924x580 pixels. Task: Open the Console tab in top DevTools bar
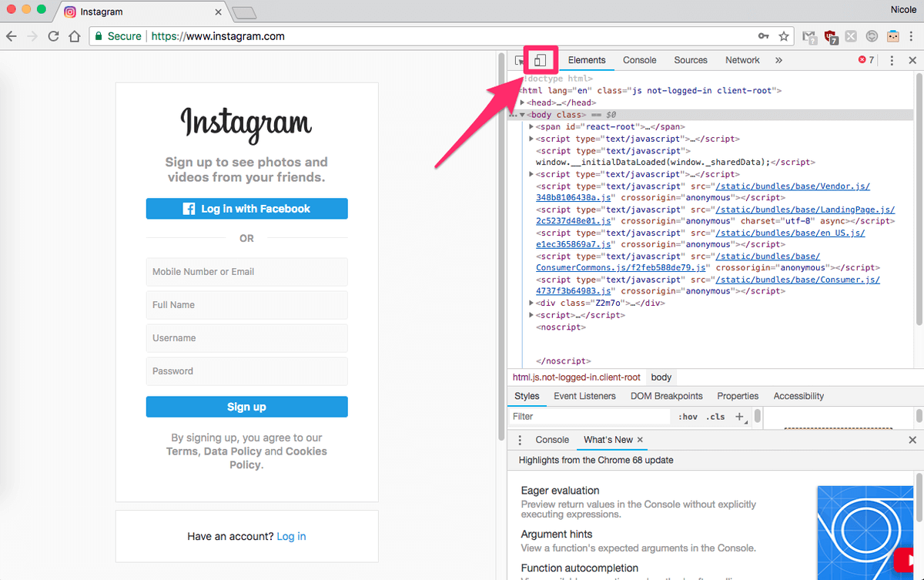tap(640, 60)
